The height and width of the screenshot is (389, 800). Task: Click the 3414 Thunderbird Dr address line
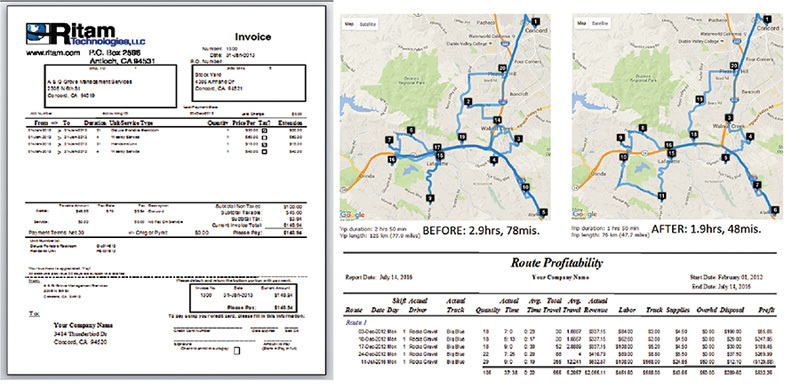pyautogui.click(x=81, y=333)
